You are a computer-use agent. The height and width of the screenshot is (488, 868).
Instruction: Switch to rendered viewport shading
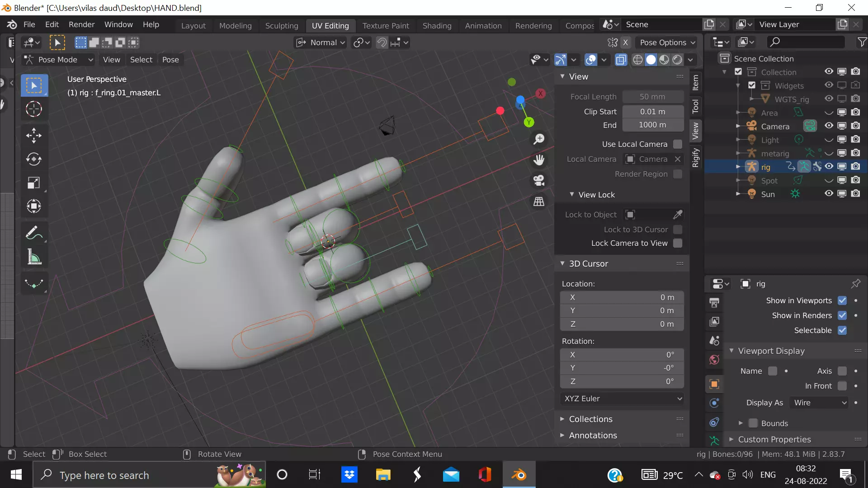677,60
